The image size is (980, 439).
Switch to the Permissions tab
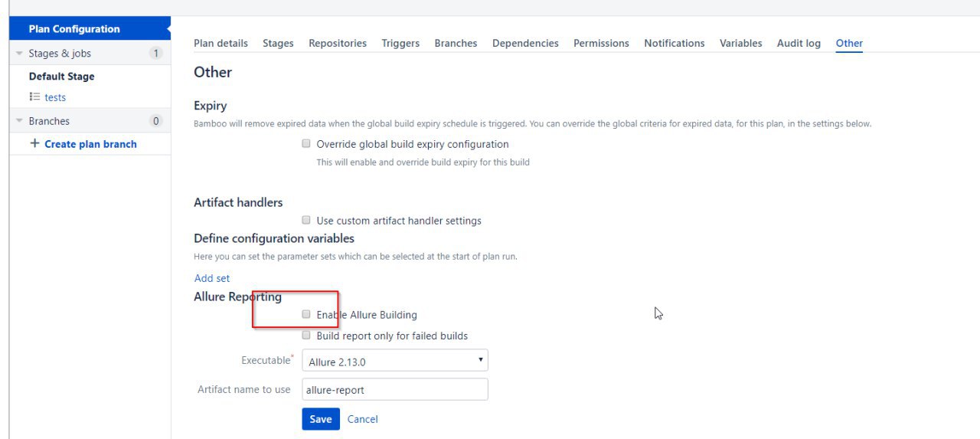tap(601, 44)
